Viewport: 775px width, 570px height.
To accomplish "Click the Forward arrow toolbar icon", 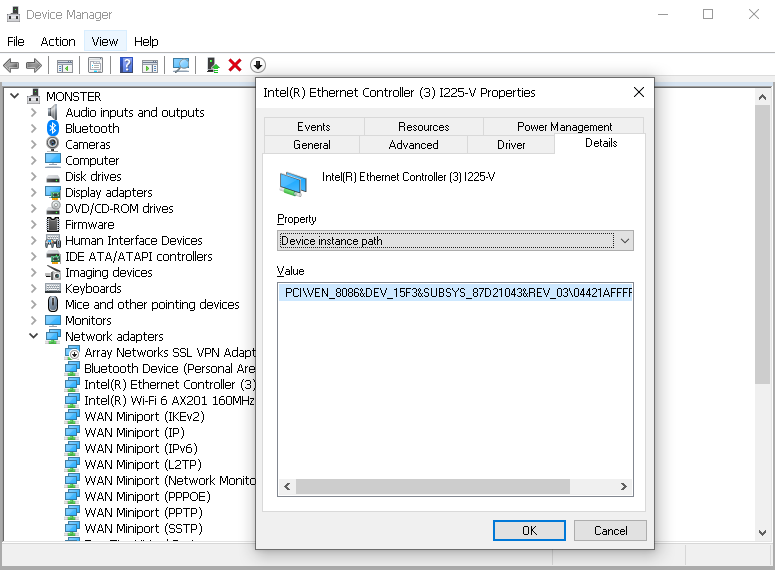I will [x=34, y=65].
